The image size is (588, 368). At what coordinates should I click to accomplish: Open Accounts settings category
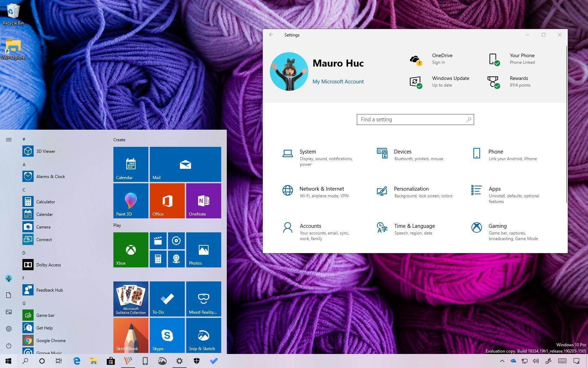click(316, 232)
